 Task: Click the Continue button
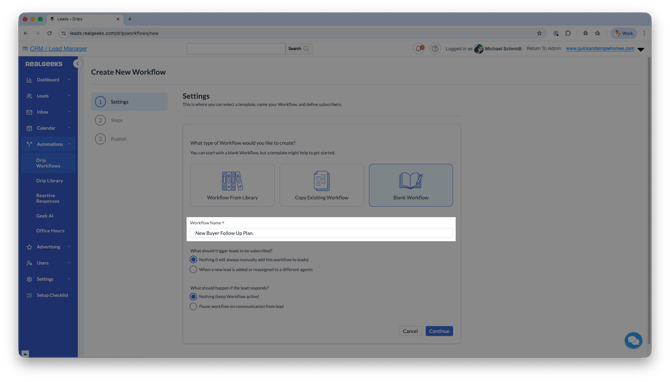pos(439,331)
